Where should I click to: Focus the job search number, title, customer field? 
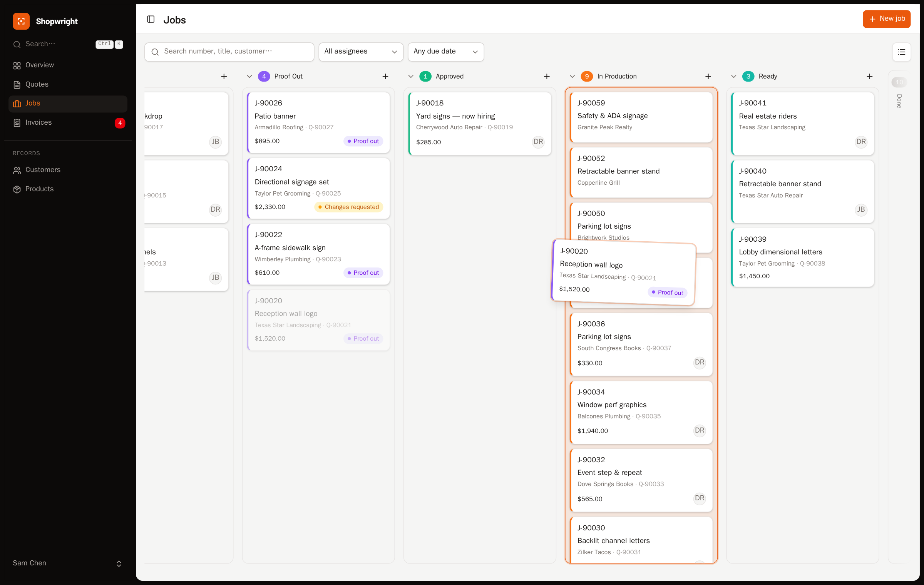229,52
